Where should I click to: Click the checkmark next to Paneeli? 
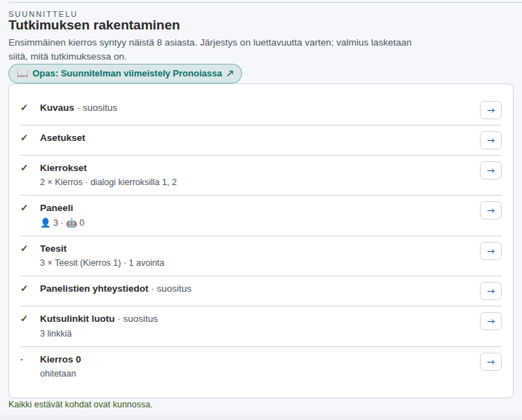[x=24, y=208]
